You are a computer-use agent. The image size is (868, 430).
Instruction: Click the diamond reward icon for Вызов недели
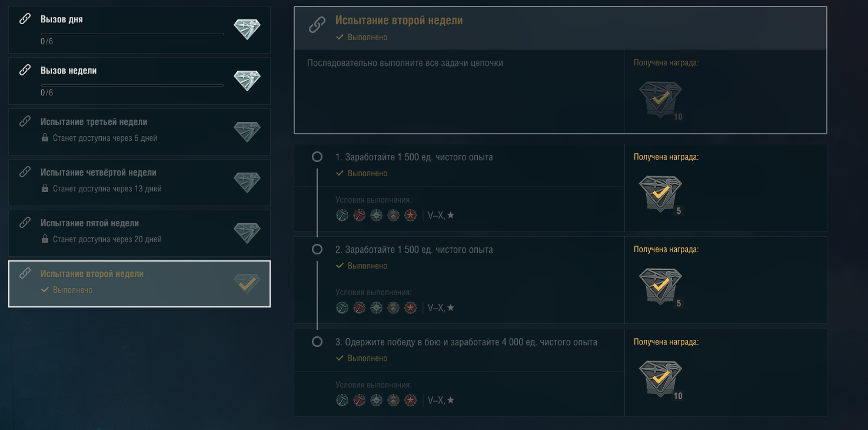[x=247, y=81]
